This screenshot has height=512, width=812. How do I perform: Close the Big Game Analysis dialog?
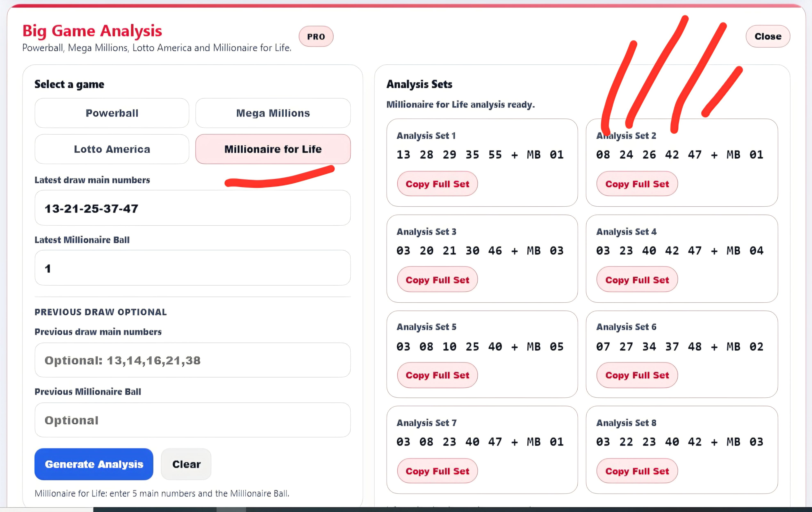(x=768, y=37)
